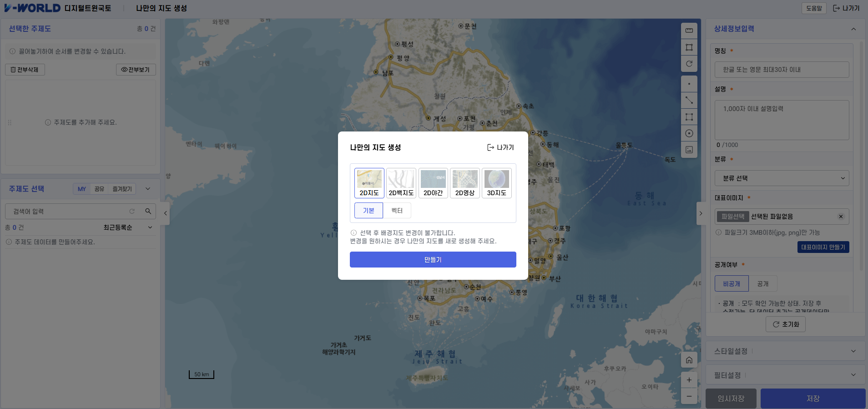Click the 만들기 button in dialog
Image resolution: width=868 pixels, height=409 pixels.
pos(433,260)
